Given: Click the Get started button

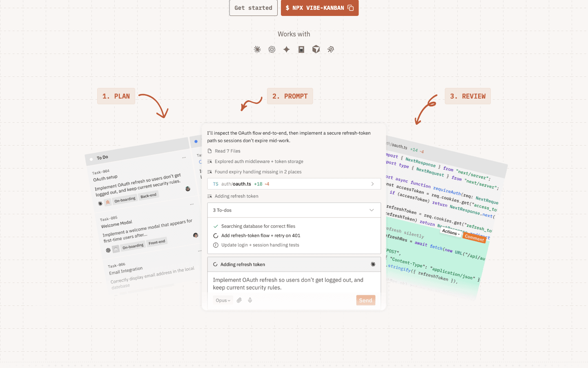Looking at the screenshot, I should (253, 7).
